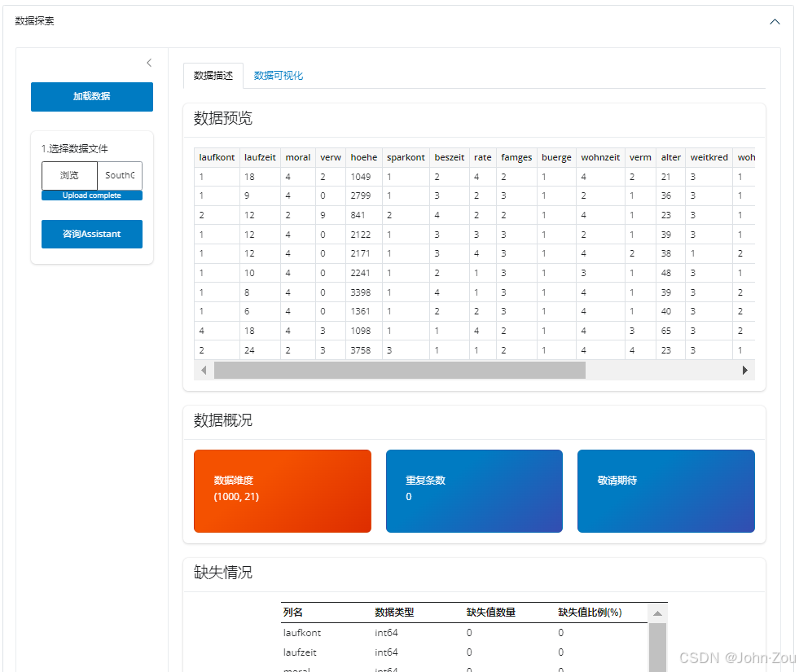Screen dimensions: 799x672
Task: Click the data preview horizontal scrollbar thumb
Action: (399, 370)
